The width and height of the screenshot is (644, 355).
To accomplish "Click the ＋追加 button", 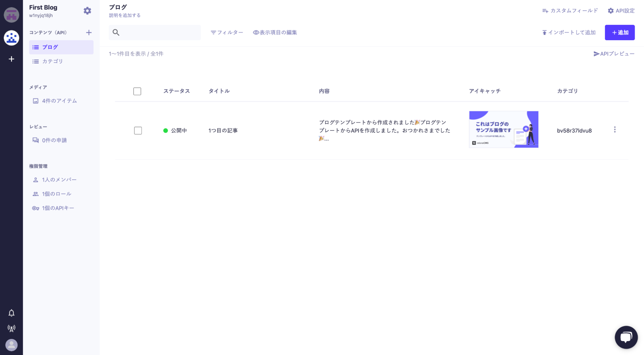I will 620,33.
